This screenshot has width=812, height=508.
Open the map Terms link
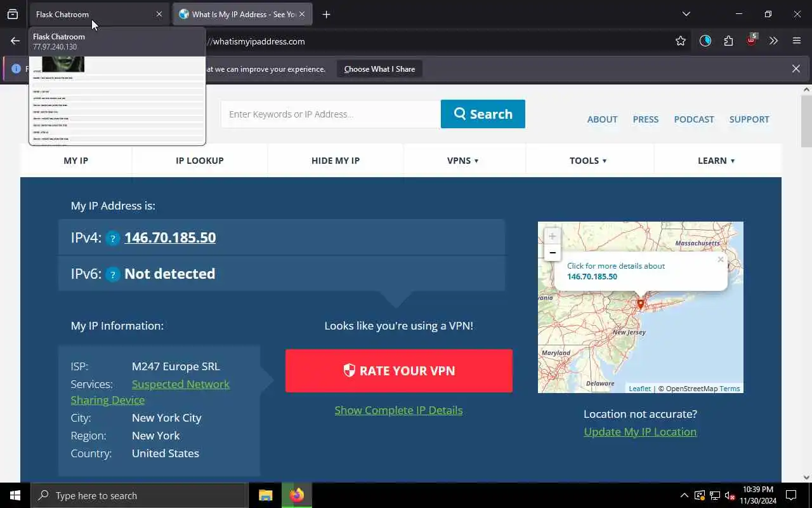pos(730,389)
